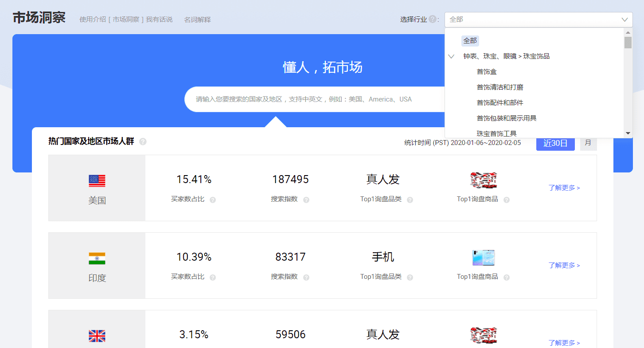Screen dimensions: 644x348
Task: Switch statistics period to 月
Action: 588,143
